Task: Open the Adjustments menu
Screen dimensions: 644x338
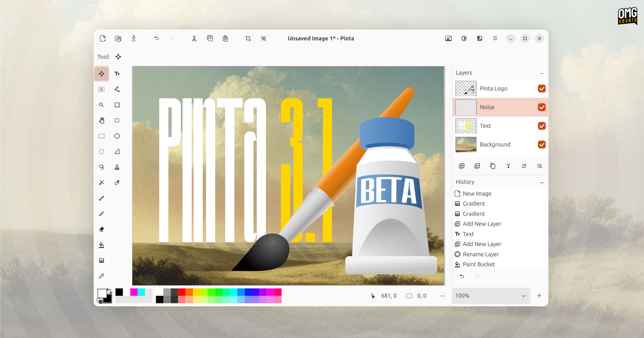Action: [x=464, y=38]
